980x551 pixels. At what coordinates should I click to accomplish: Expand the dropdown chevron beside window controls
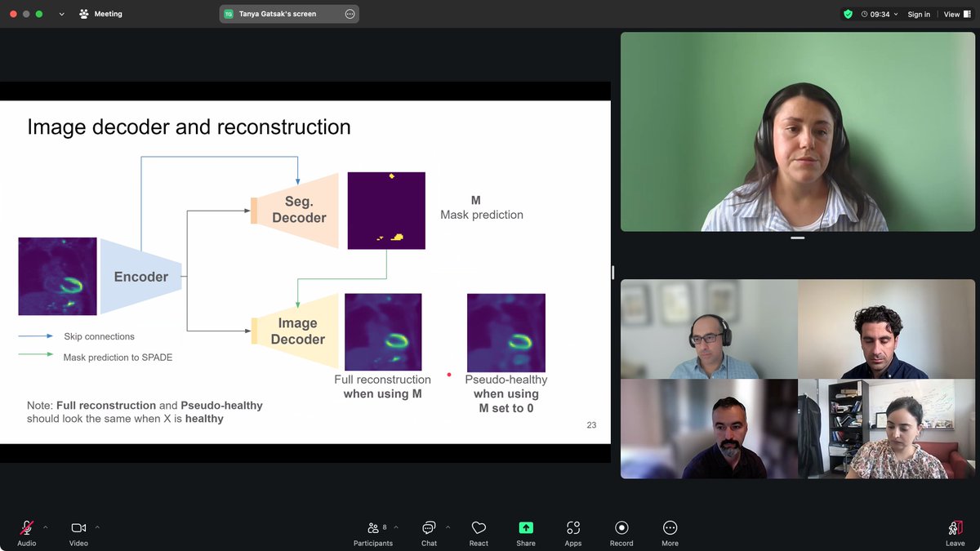click(61, 14)
